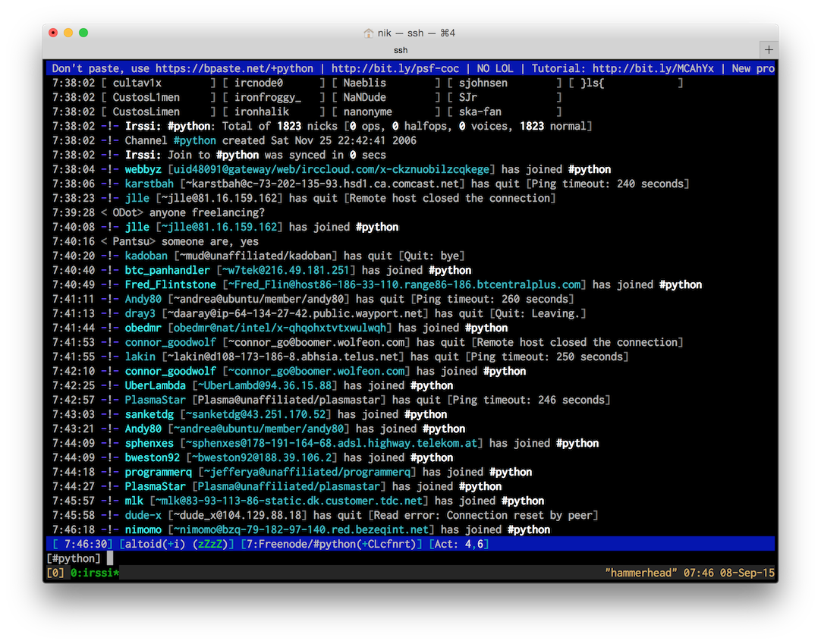Click nick 'lakin' quit line

[x=140, y=357]
